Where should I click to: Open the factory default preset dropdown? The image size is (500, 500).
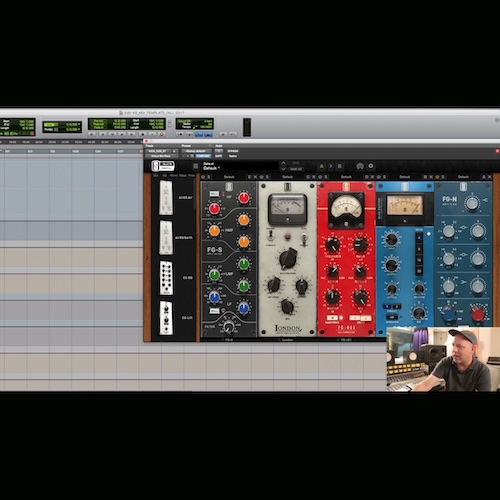(196, 151)
